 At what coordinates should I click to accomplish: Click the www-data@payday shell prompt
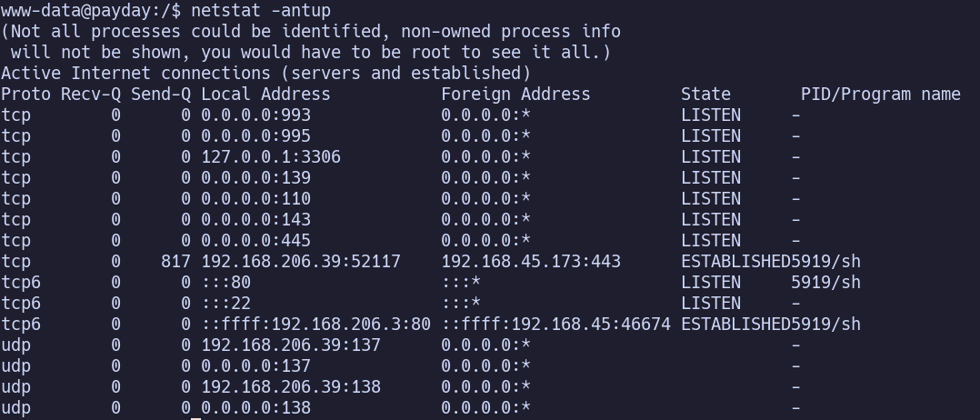pos(91,11)
